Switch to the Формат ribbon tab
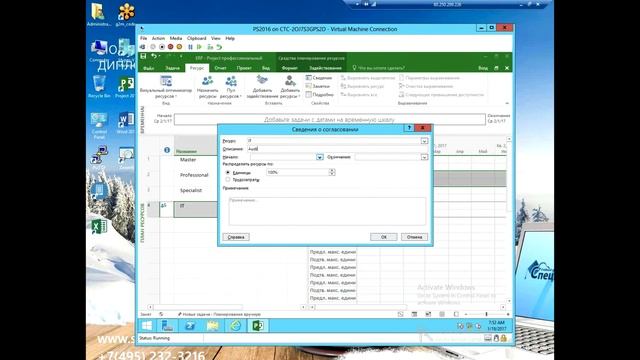Screen dimensions: 640x360 (290, 68)
